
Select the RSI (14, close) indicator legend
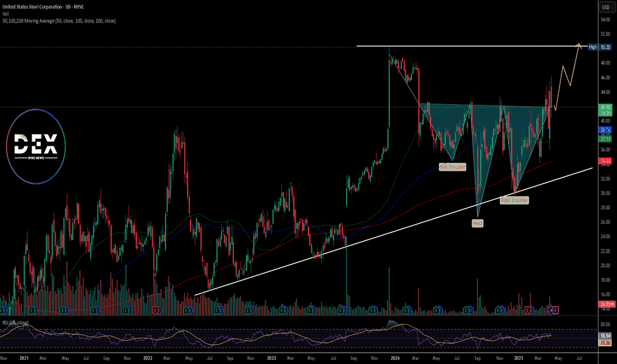pyautogui.click(x=15, y=323)
